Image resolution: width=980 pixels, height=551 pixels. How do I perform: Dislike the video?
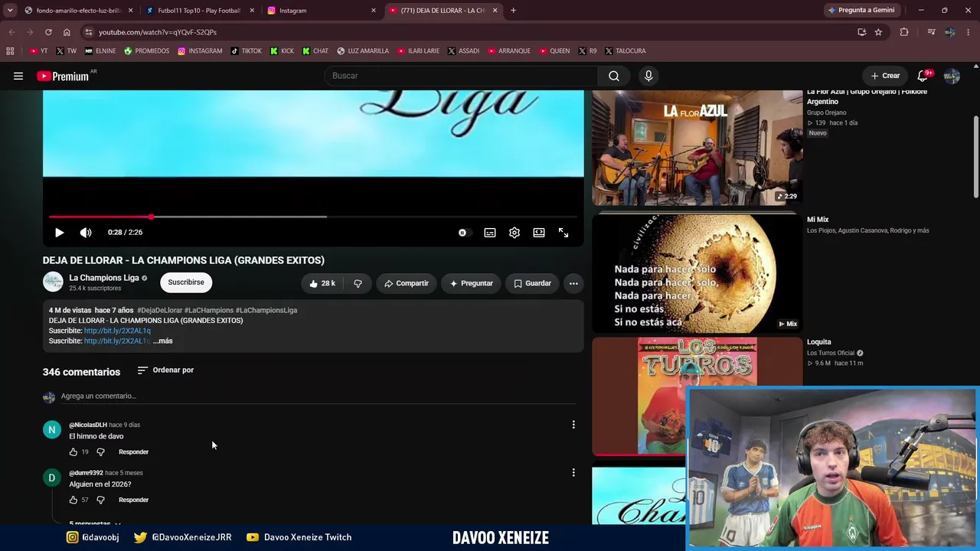(358, 283)
